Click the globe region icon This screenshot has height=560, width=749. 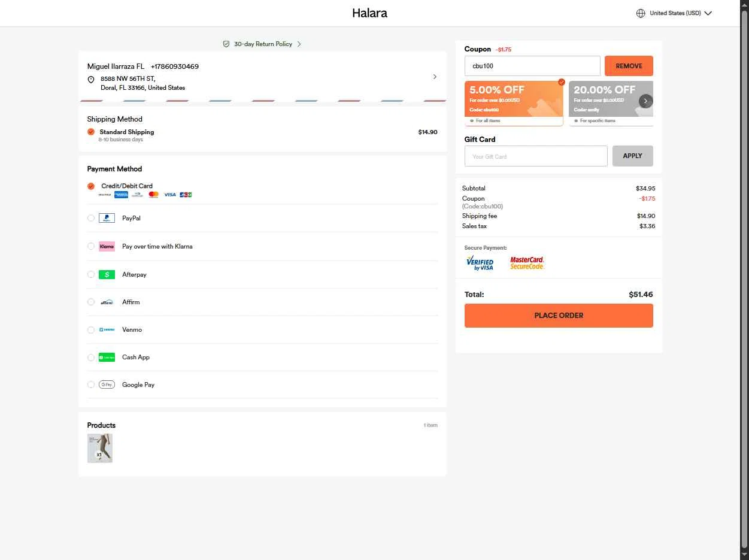[641, 13]
